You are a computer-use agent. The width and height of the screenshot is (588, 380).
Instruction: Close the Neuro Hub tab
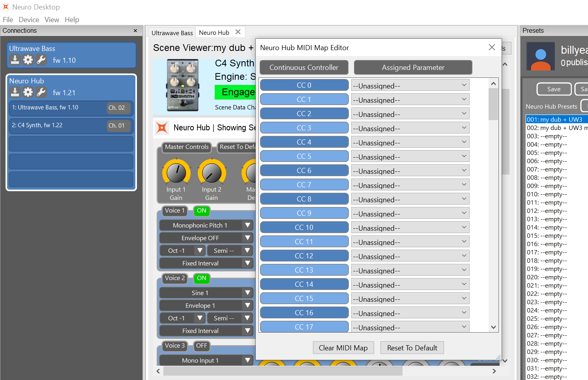click(x=238, y=32)
